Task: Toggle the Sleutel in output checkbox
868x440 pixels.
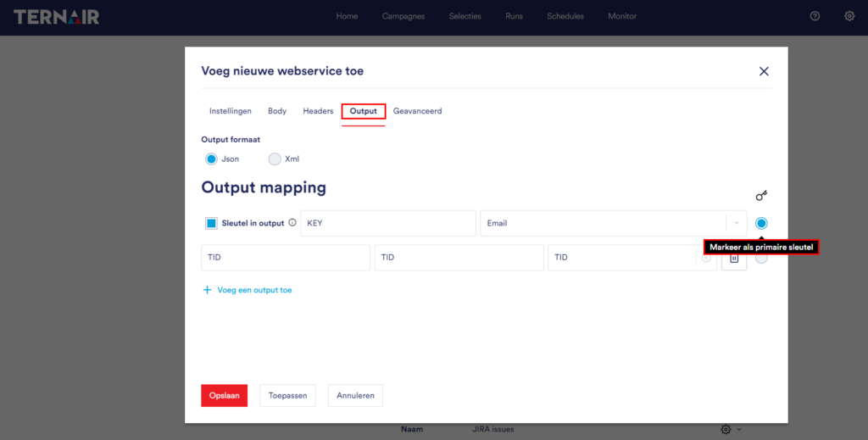Action: pos(211,223)
